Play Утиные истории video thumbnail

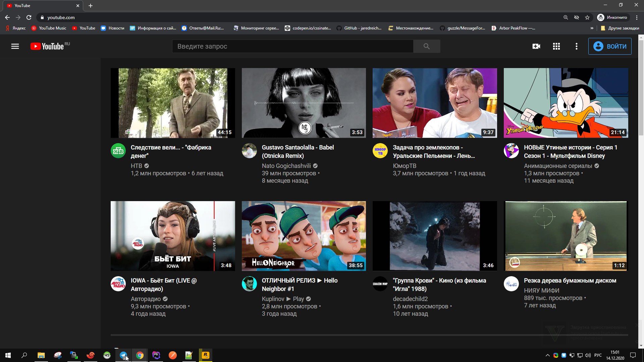point(566,103)
